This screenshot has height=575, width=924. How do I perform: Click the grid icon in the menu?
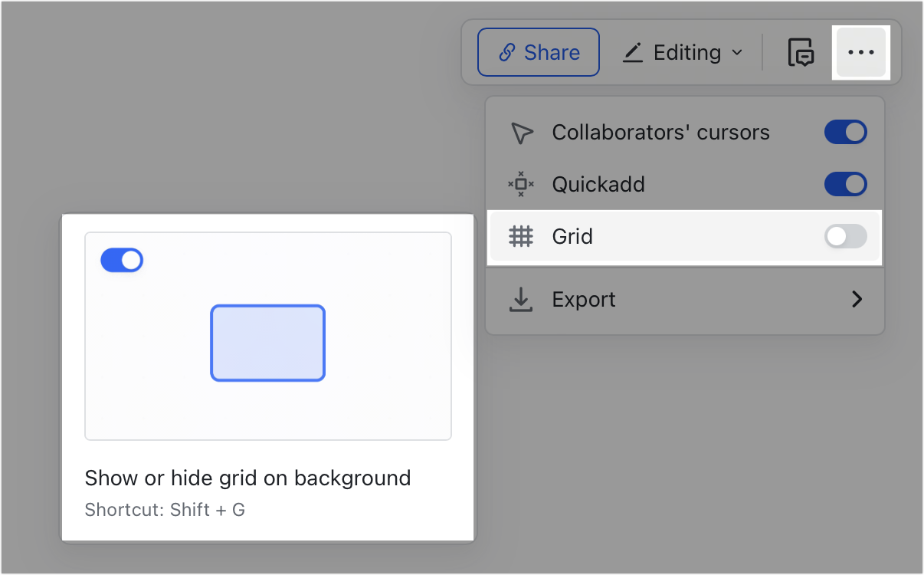click(521, 236)
